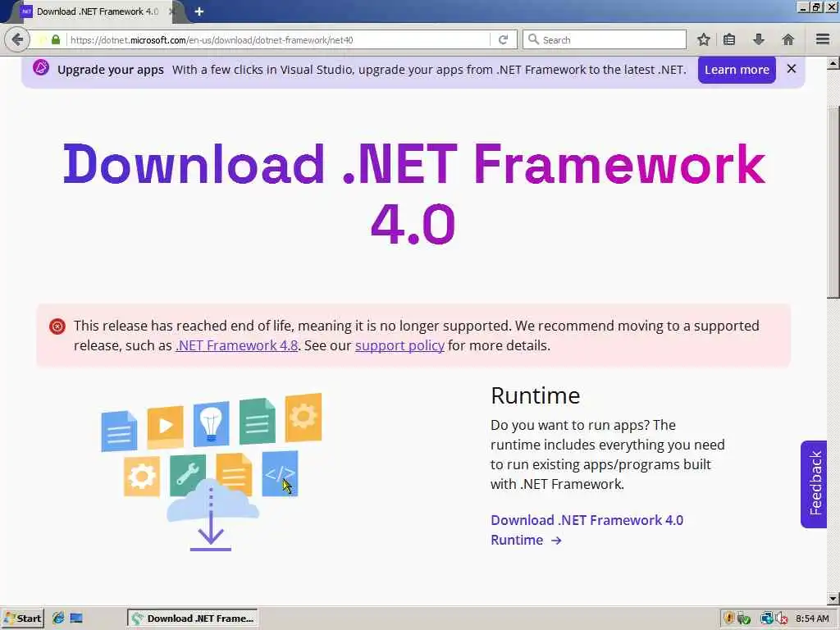Click the download cloud illustration

coord(211,473)
